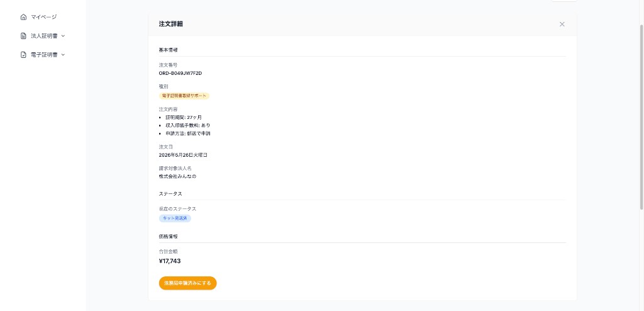
Task: Open the 電子証明書 sidebar menu label
Action: [x=44, y=55]
